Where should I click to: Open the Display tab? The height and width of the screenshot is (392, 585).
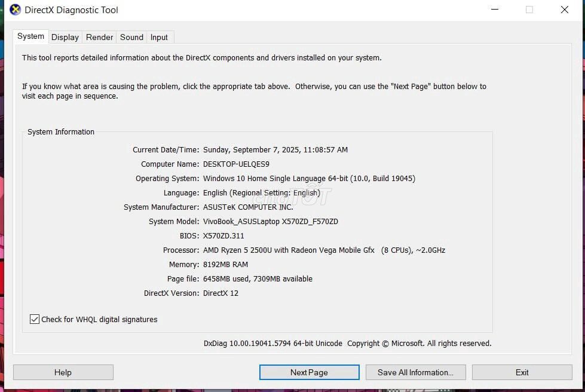pyautogui.click(x=65, y=37)
